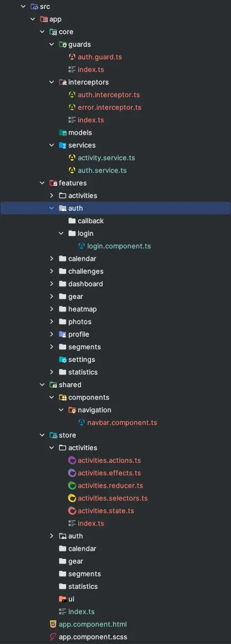Expand the auth folder under store
Screen dimensions: 231x644
click(52, 536)
